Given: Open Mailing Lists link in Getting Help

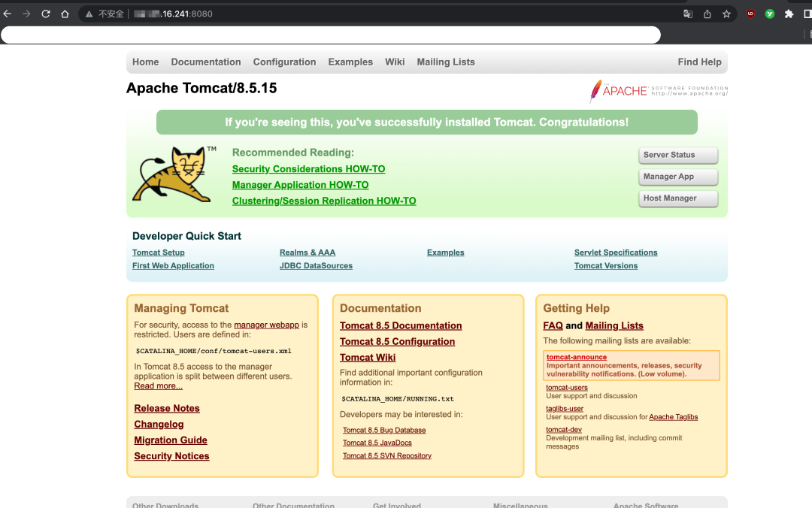Looking at the screenshot, I should tap(614, 325).
